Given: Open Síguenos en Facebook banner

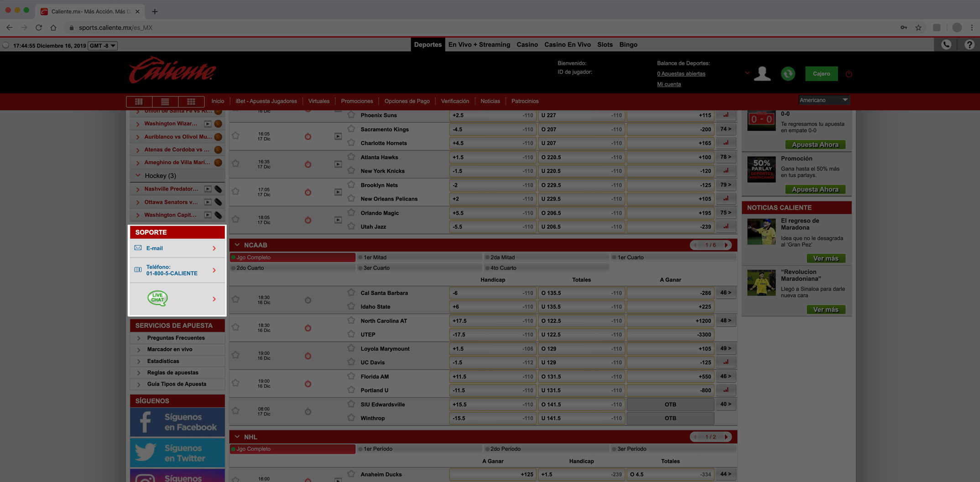Looking at the screenshot, I should pos(177,422).
